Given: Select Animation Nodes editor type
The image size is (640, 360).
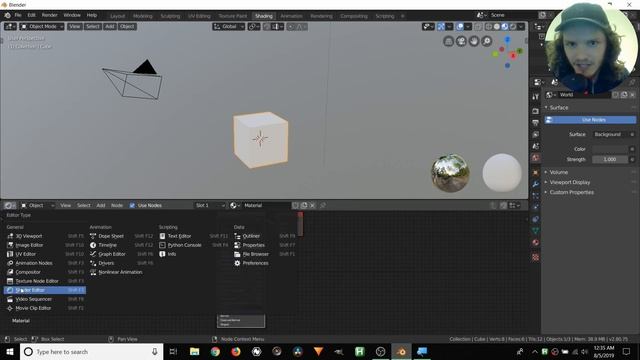Looking at the screenshot, I should point(45,263).
